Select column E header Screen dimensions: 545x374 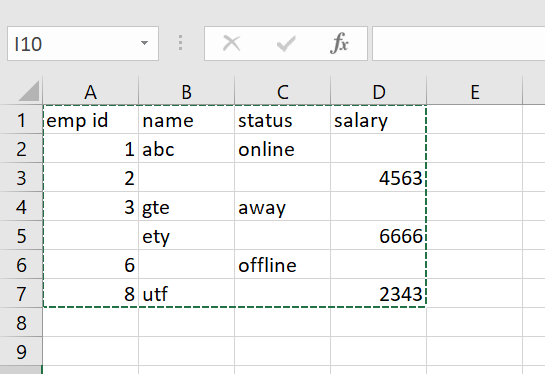point(474,91)
